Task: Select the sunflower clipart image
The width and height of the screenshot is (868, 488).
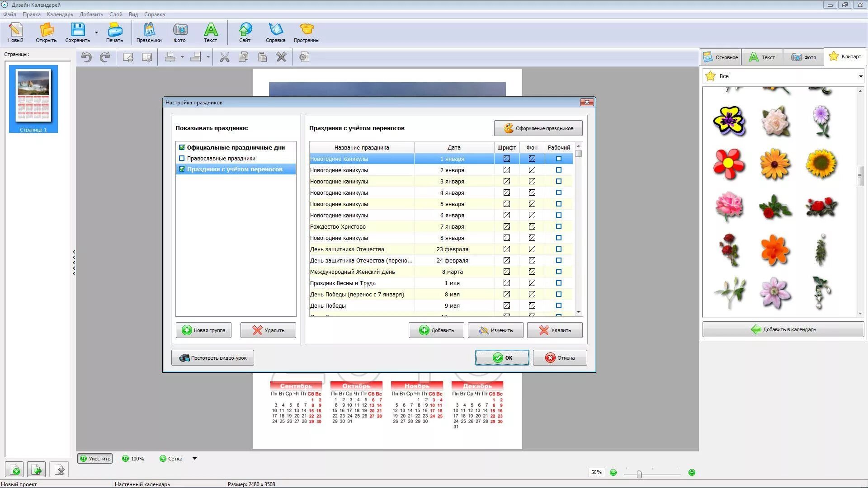Action: point(821,164)
